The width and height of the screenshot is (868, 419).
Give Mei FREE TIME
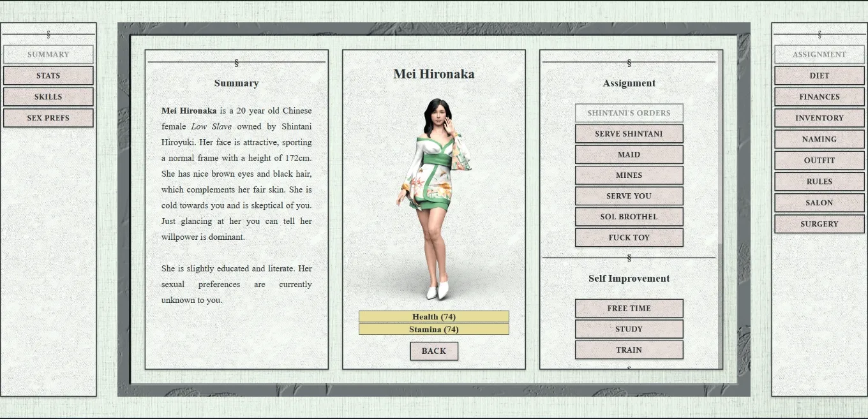tap(629, 308)
